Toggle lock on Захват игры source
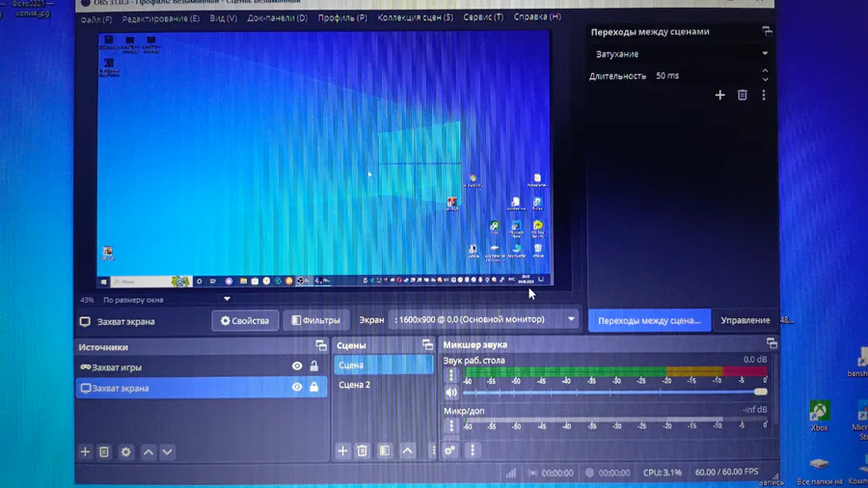 [313, 366]
